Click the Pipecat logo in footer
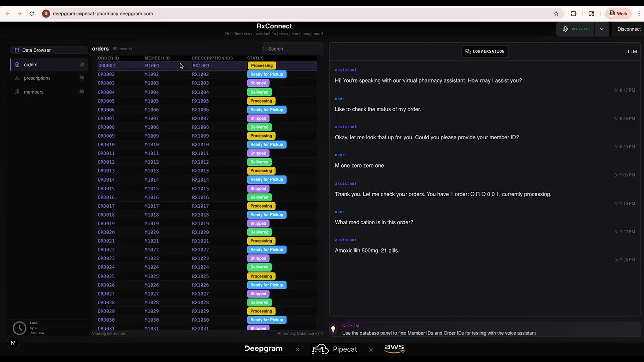The height and width of the screenshot is (362, 644). click(x=335, y=349)
